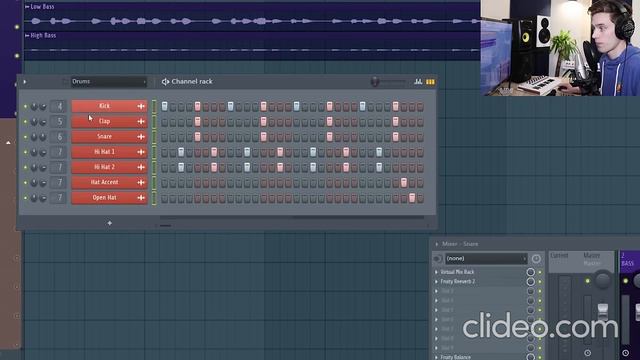Open the Channel rack options menu arrow

[x=25, y=82]
